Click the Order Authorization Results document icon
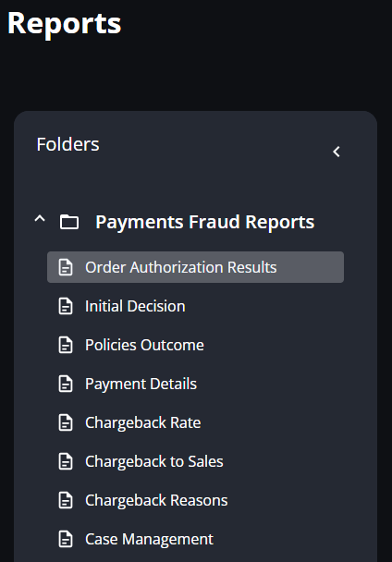392x562 pixels. [x=66, y=267]
